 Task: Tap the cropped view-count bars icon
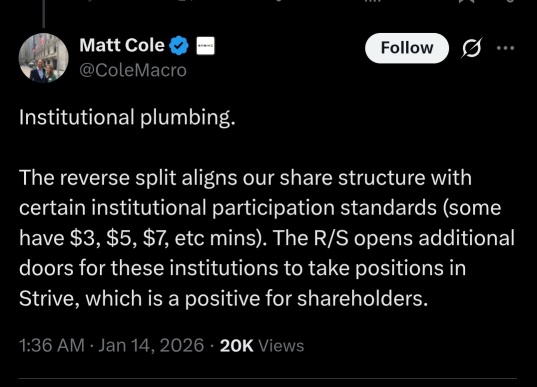[372, 1]
